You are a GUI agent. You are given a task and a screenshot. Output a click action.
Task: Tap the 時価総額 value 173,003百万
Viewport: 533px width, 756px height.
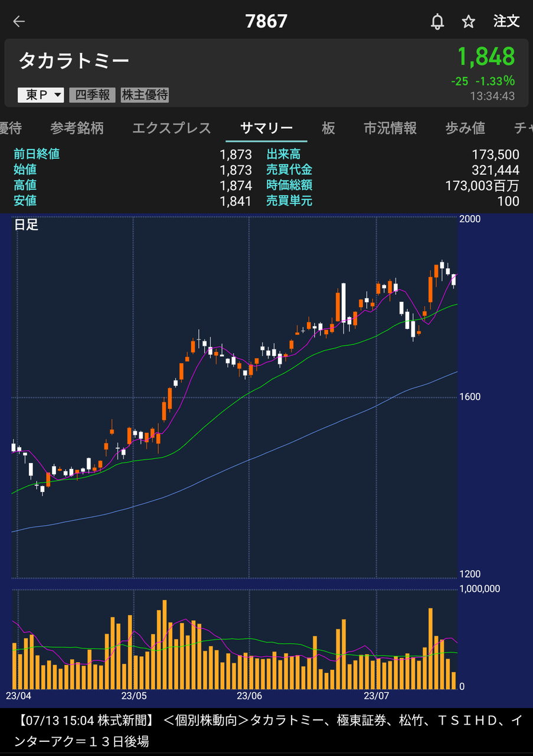pos(482,185)
